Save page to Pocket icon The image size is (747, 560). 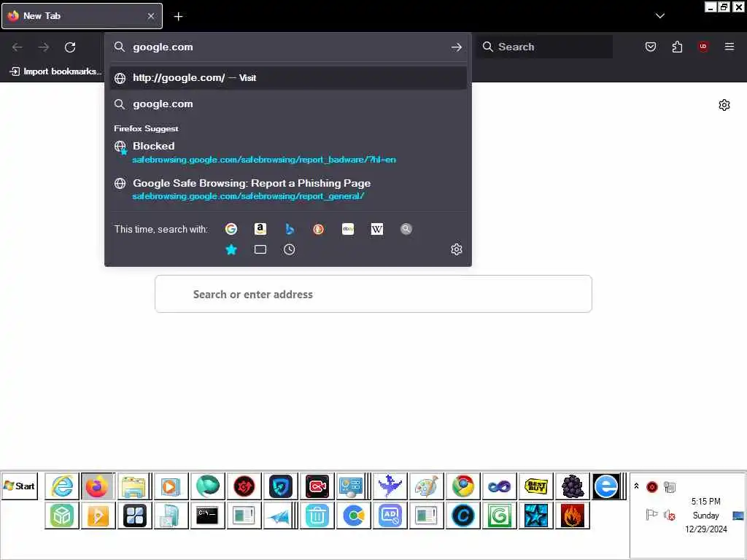(x=650, y=47)
